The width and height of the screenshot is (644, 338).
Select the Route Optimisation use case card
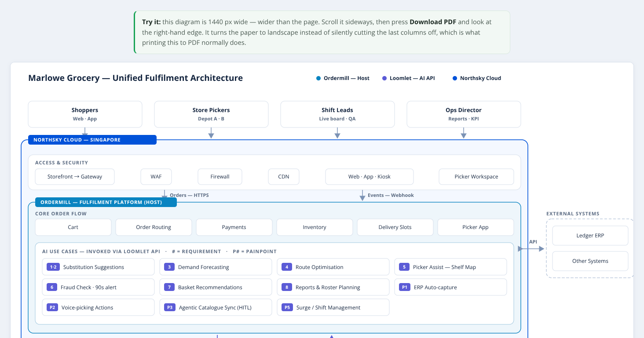(x=333, y=267)
